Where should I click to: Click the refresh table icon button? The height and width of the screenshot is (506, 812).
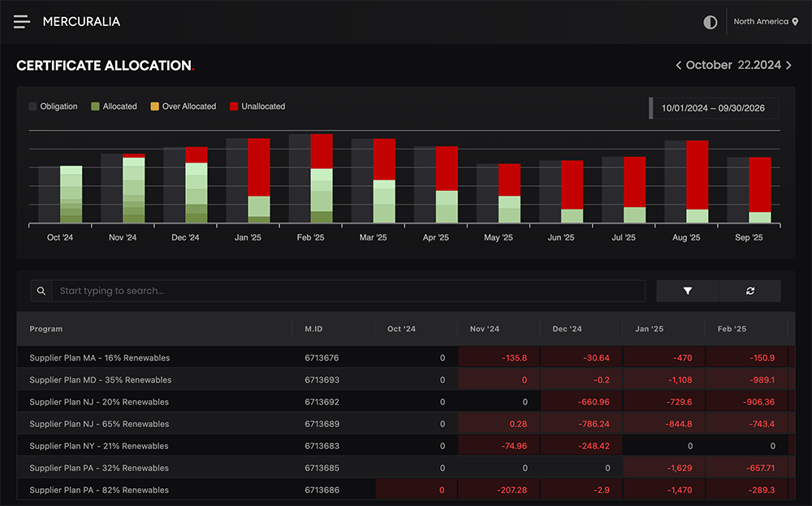point(750,291)
